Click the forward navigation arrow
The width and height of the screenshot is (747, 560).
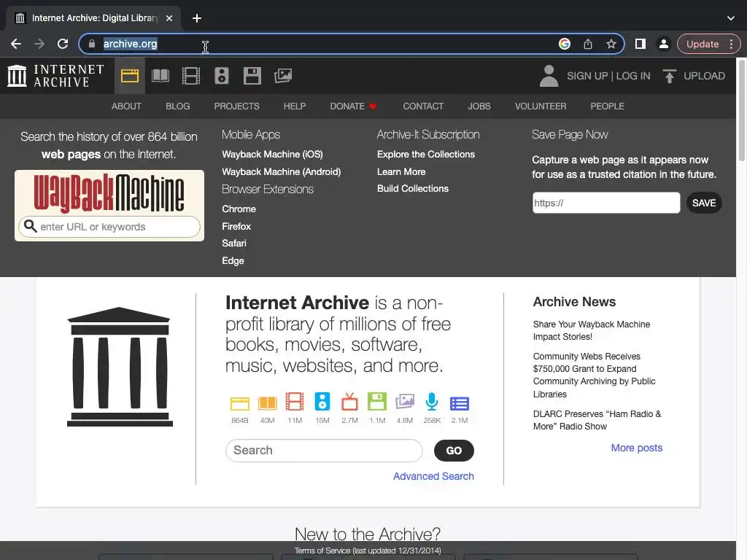click(x=39, y=44)
